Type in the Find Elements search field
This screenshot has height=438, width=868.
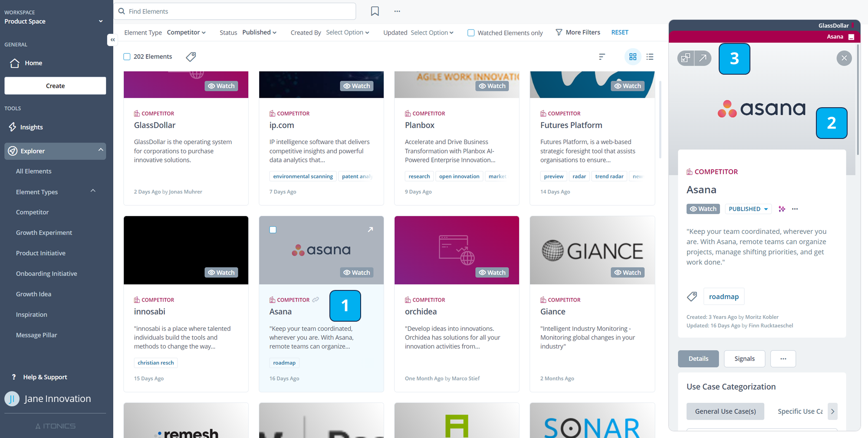[x=239, y=11]
